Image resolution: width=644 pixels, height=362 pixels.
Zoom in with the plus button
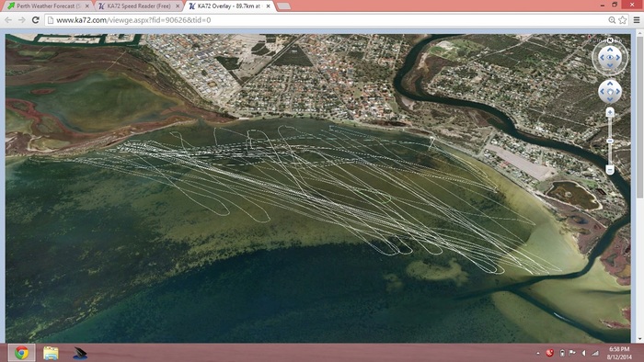[x=610, y=112]
